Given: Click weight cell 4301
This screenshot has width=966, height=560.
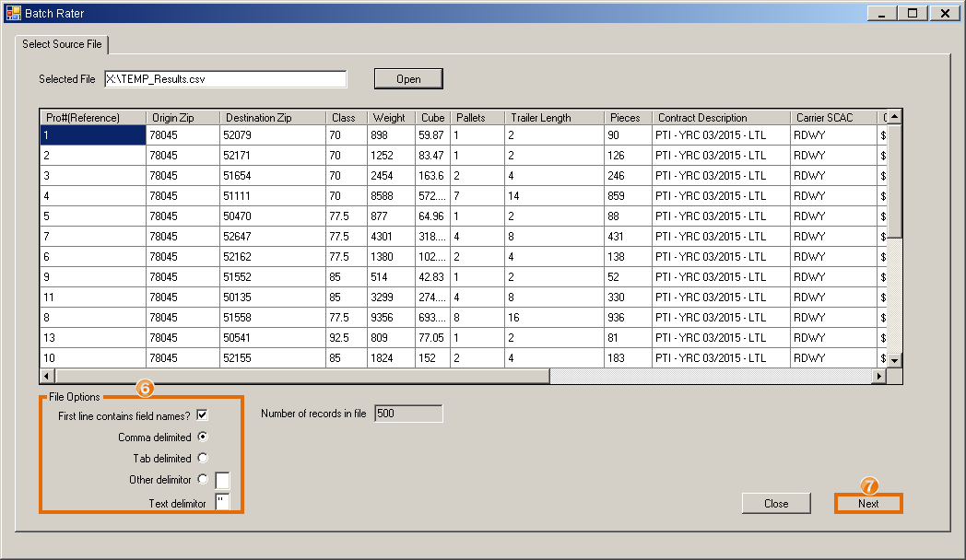Looking at the screenshot, I should pos(391,237).
